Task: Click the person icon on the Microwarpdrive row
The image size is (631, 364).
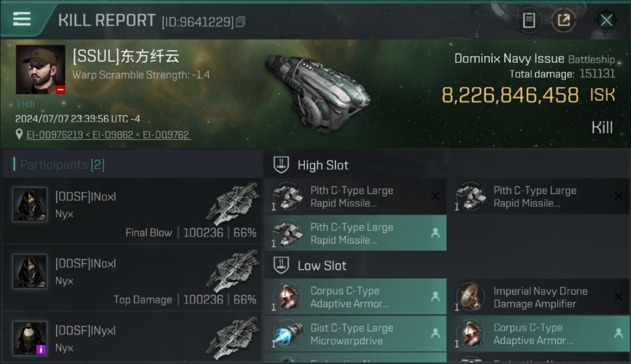Action: pyautogui.click(x=435, y=333)
